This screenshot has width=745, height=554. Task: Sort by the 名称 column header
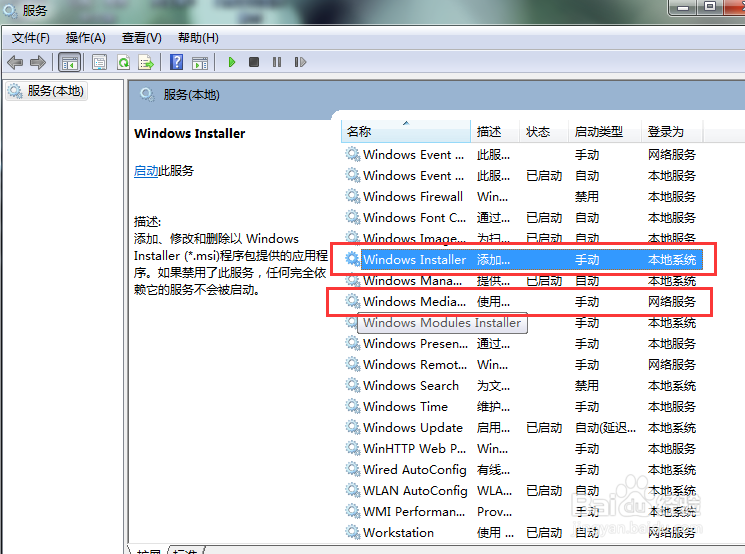point(406,132)
